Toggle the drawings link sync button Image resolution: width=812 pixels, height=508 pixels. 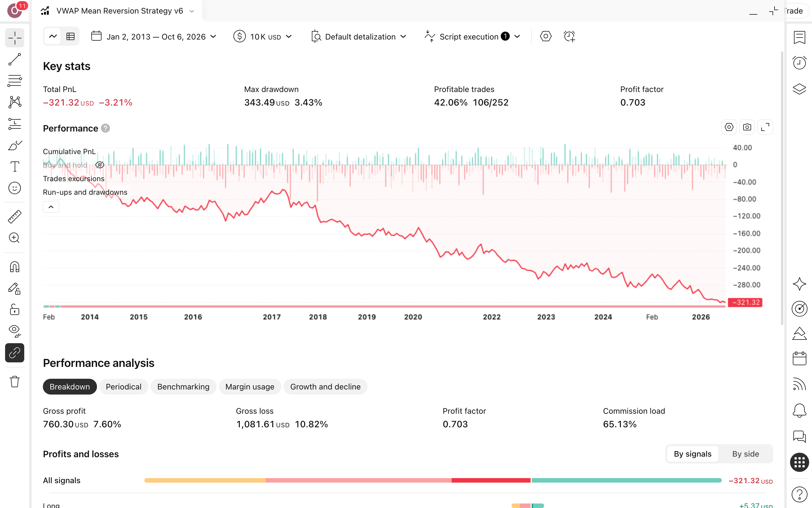[15, 353]
